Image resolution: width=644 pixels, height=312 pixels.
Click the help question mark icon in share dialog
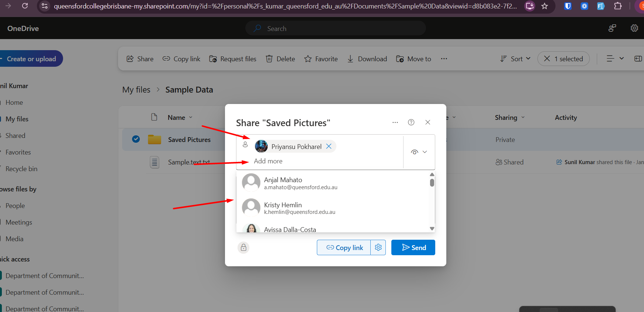coord(411,122)
